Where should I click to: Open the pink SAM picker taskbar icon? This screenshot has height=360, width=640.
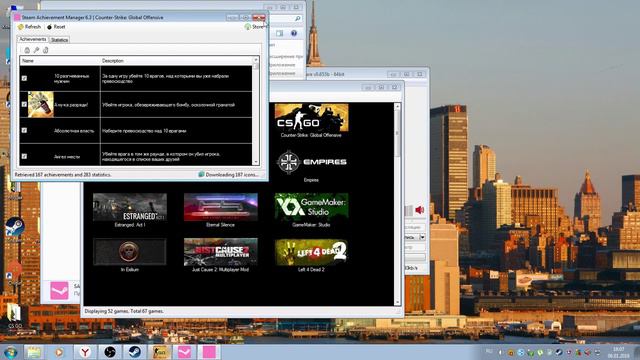tap(184, 352)
